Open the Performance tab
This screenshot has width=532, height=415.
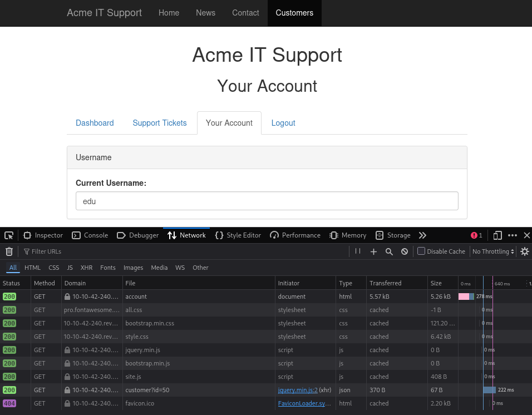tap(295, 235)
